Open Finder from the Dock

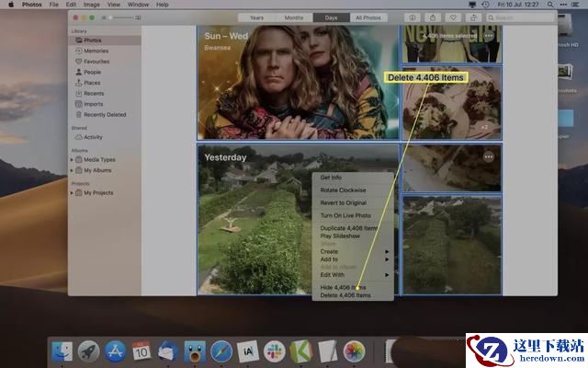point(62,351)
